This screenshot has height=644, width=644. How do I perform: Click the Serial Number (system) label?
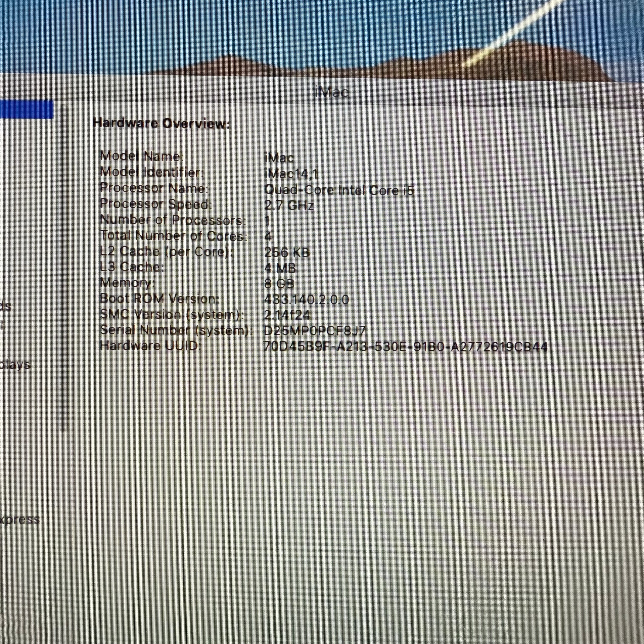click(x=176, y=330)
